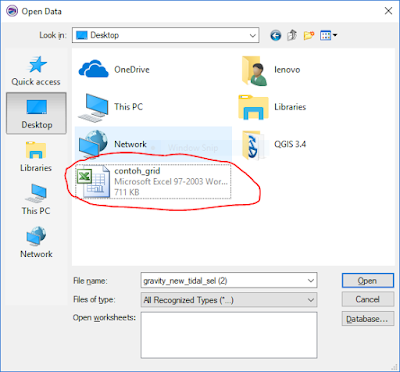The image size is (400, 372).
Task: Select Desktop in the sidebar
Action: pos(36,113)
